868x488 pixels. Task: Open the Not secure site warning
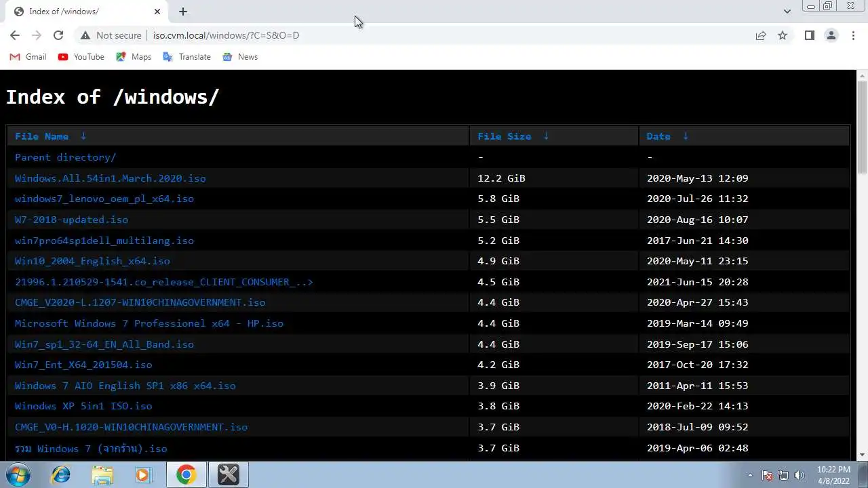[x=111, y=35]
